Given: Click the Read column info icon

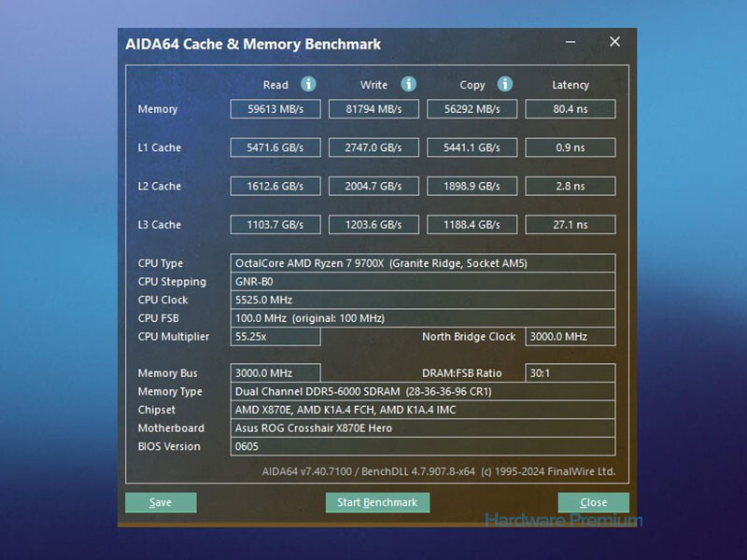Looking at the screenshot, I should 308,84.
